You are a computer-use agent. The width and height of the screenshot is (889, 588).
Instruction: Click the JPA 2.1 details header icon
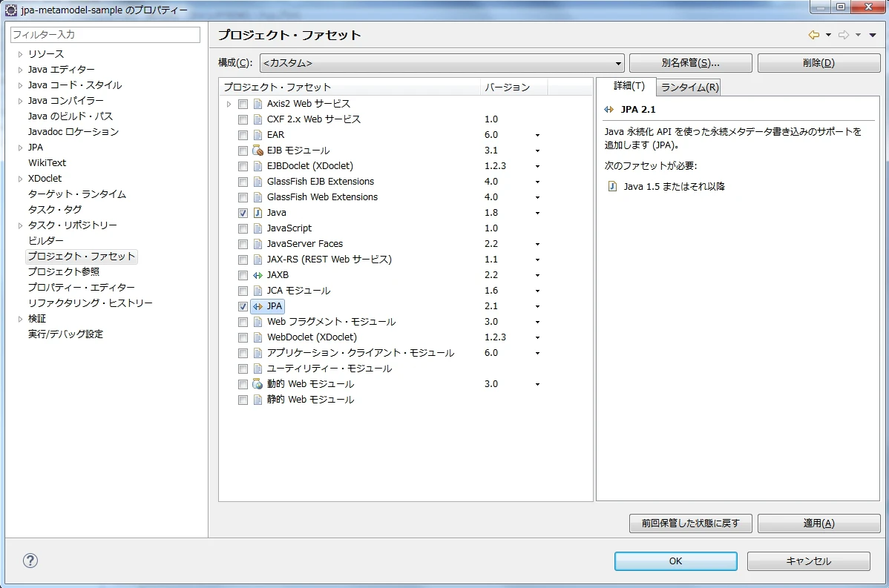click(609, 109)
